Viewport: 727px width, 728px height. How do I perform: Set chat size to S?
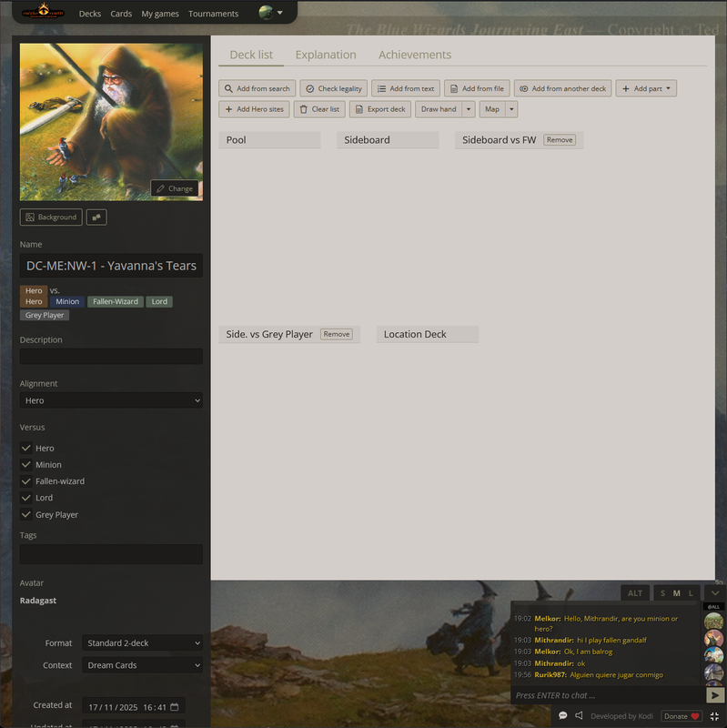662,593
